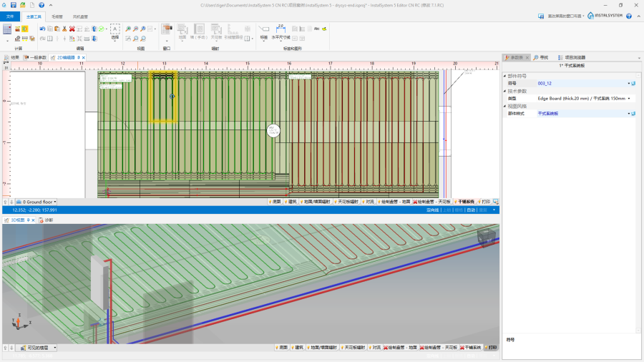The height and width of the screenshot is (362, 644).
Task: Click the calculator icon in 计算 group
Action: [7, 29]
